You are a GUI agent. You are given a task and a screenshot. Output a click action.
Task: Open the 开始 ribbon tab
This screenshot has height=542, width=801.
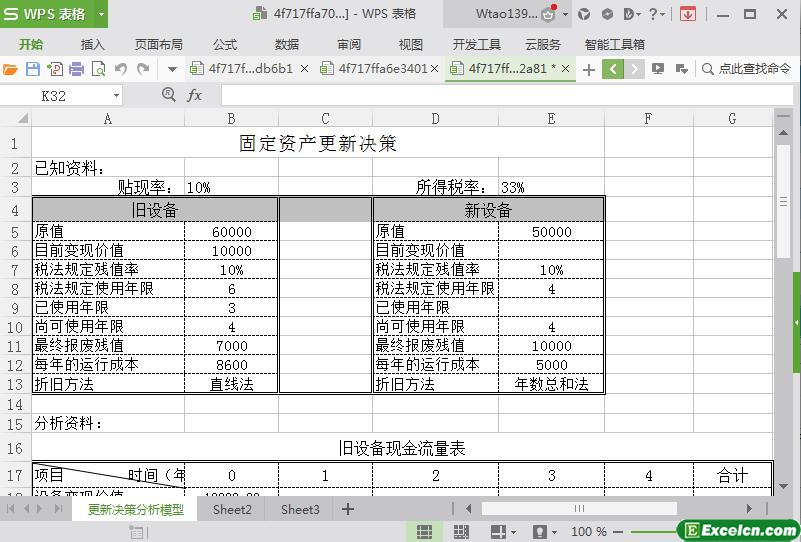pos(31,44)
